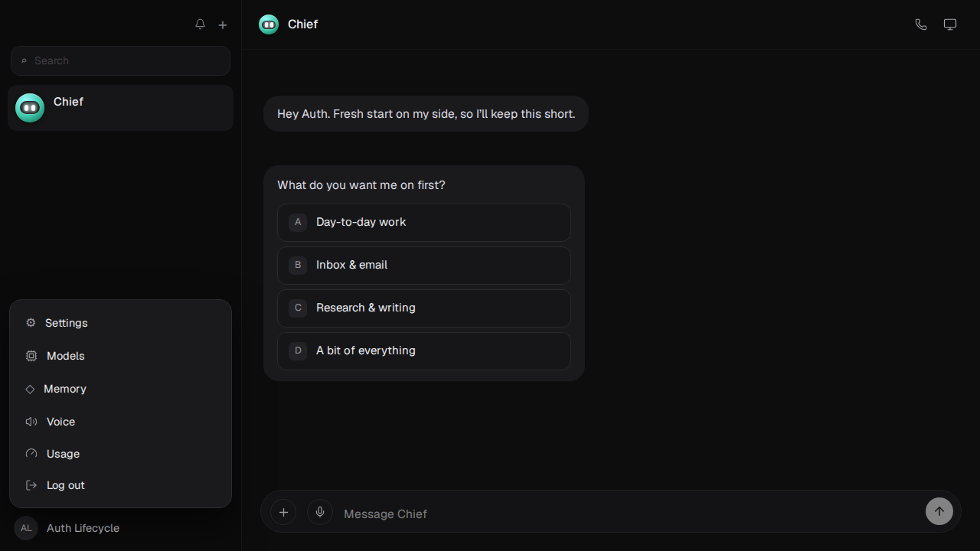
Task: Choose option B Inbox & email
Action: click(x=424, y=265)
